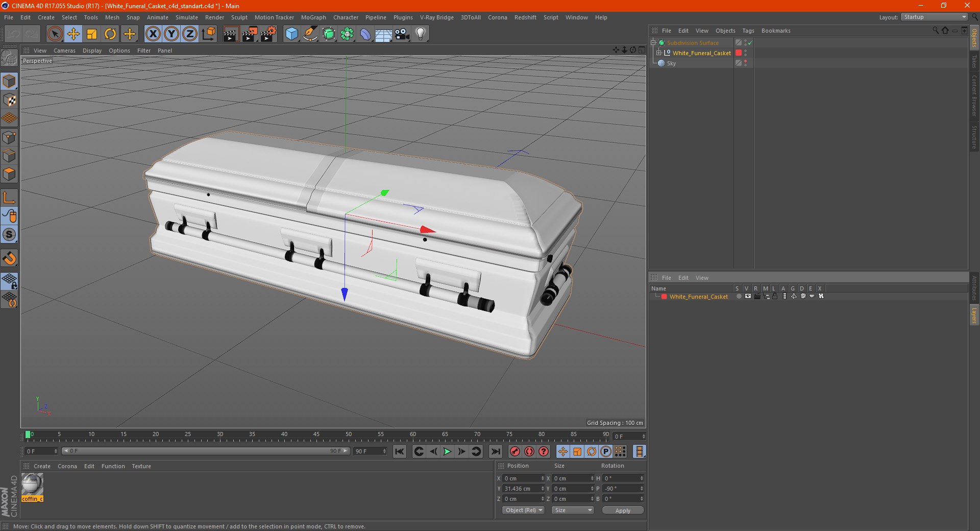980x531 pixels.
Task: Click the Apply button
Action: click(x=623, y=510)
